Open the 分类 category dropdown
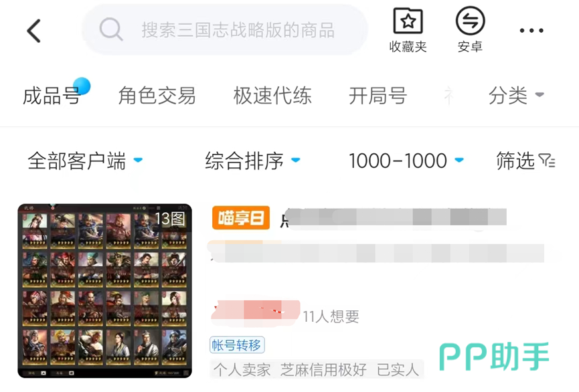Image resolution: width=579 pixels, height=392 pixels. coord(516,96)
